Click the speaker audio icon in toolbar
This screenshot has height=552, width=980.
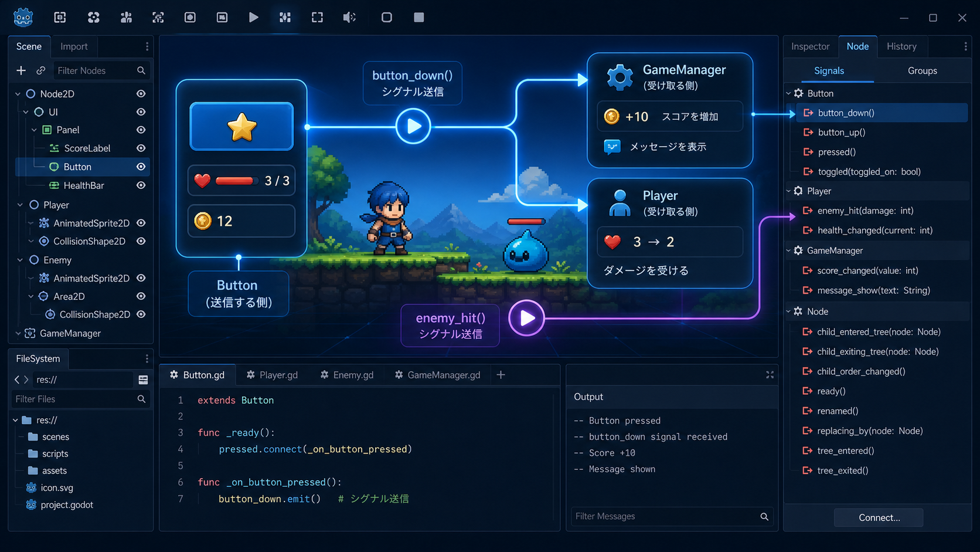349,18
